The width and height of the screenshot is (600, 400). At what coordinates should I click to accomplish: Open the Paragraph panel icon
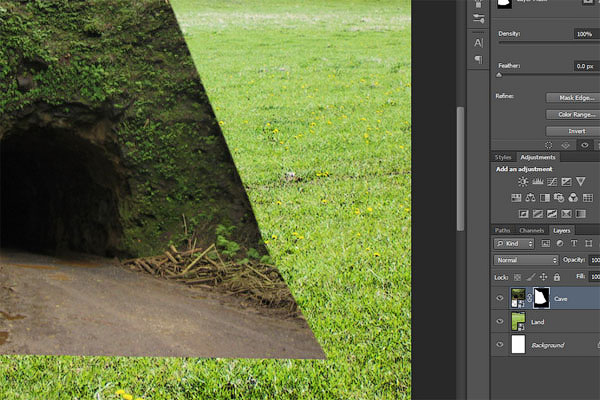(x=478, y=59)
